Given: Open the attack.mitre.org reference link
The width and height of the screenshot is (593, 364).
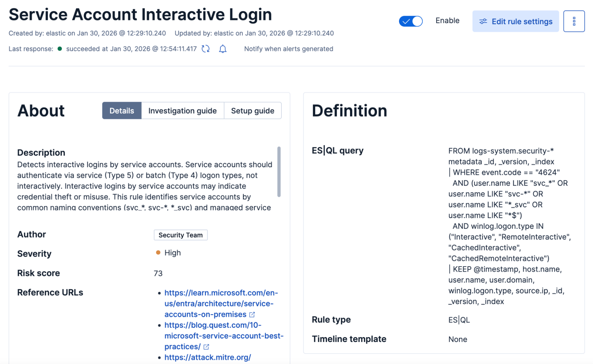Looking at the screenshot, I should pyautogui.click(x=208, y=357).
